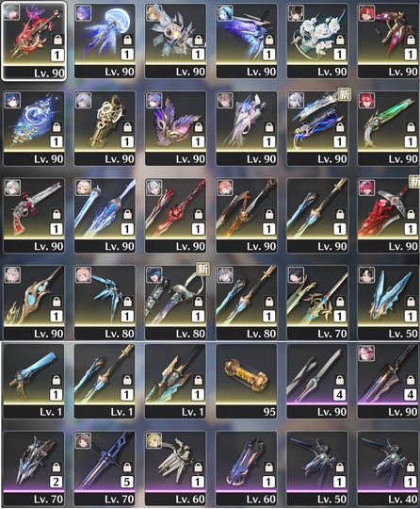
Task: Select the red guitar-shaped weapon highlighted in white
Action: 34,41
